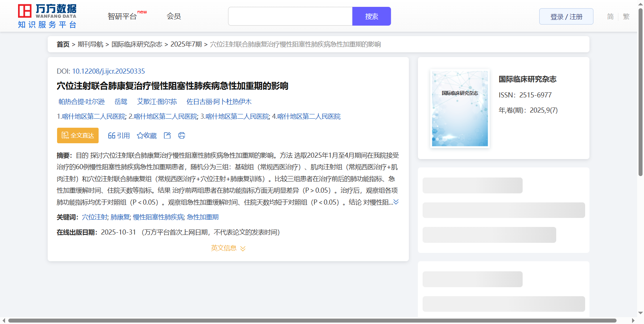Image resolution: width=644 pixels, height=324 pixels.
Task: Click the 搜索 search button
Action: click(x=371, y=16)
